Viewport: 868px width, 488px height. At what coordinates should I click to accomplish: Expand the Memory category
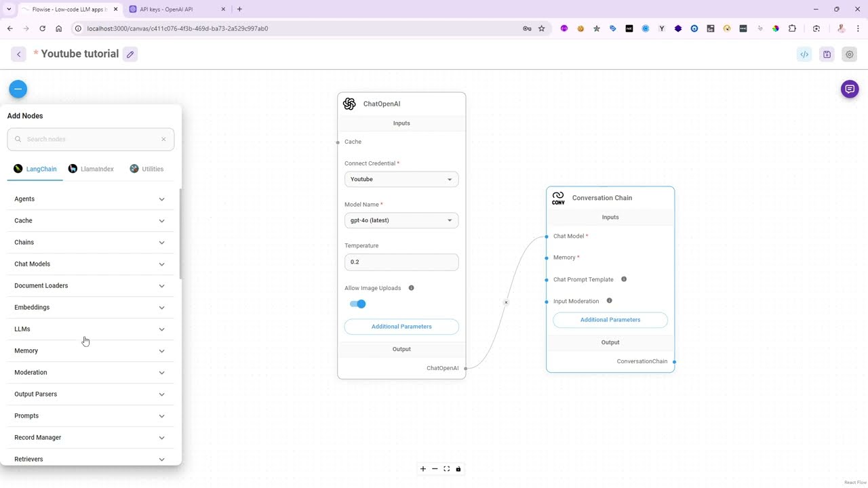[x=90, y=351]
